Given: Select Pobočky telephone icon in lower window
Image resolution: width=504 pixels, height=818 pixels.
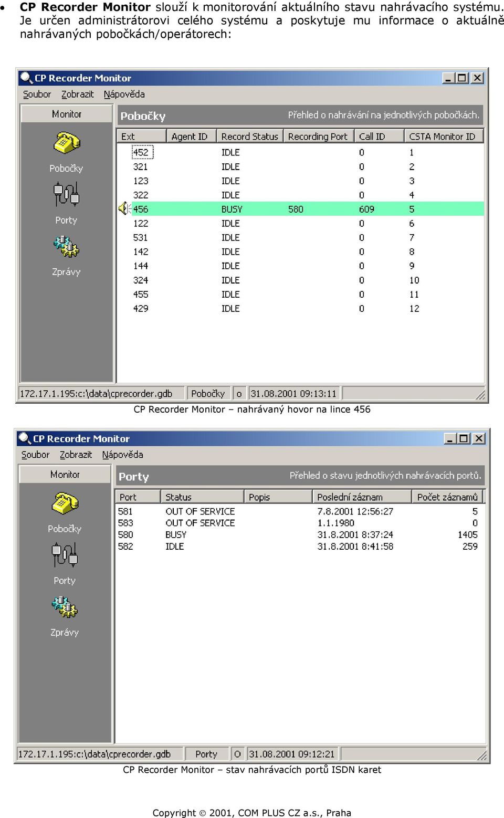Looking at the screenshot, I should pyautogui.click(x=65, y=504).
